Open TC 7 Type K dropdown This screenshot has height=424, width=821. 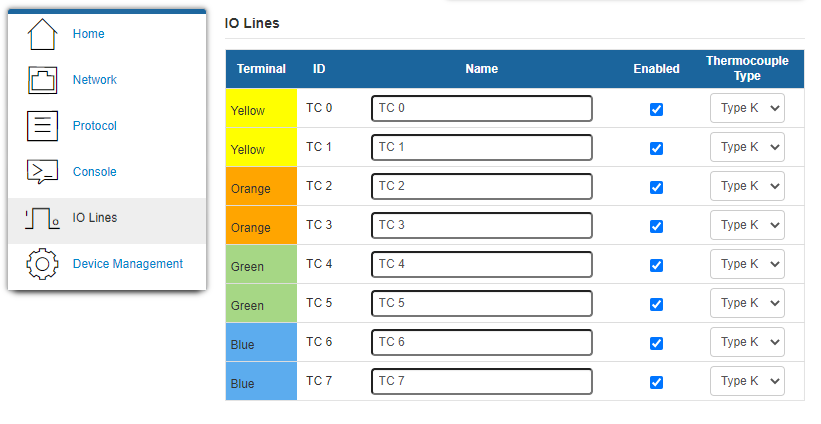747,381
